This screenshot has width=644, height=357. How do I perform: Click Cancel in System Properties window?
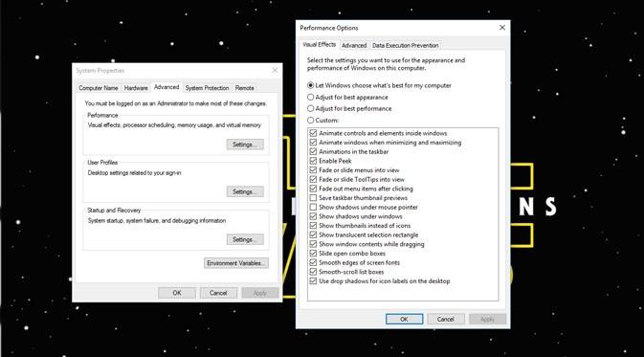click(x=218, y=293)
